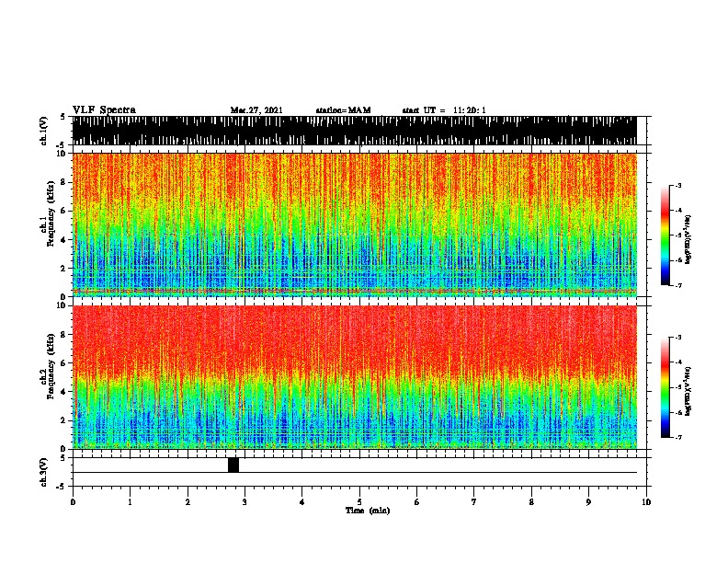Click the -7 label on ch.2 color bar
Image resolution: width=728 pixels, height=563 pixels.
(x=678, y=437)
